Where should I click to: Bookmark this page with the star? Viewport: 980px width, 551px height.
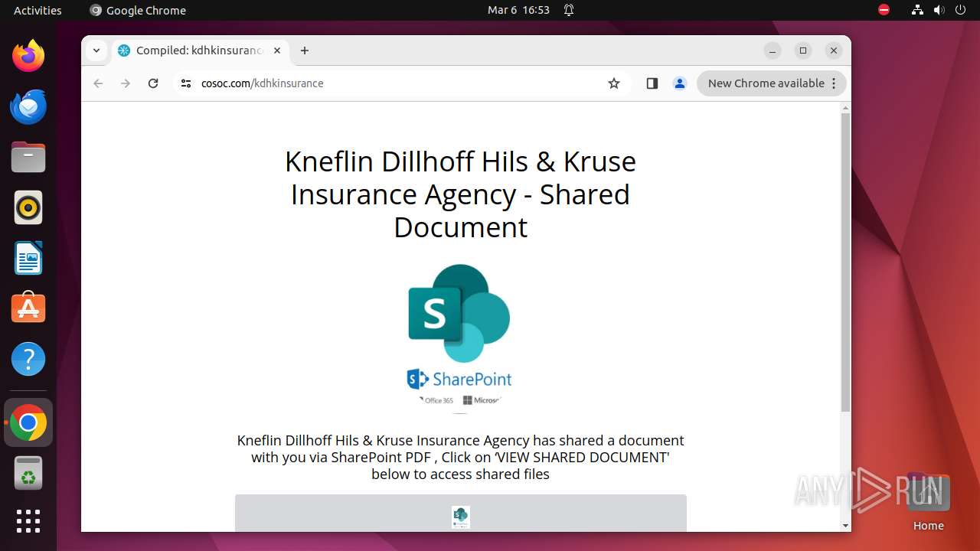click(x=614, y=83)
